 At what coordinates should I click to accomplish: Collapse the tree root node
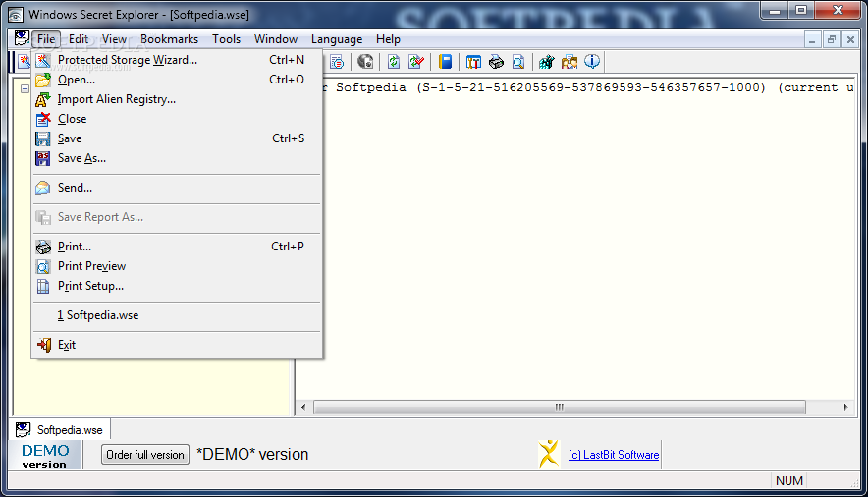coord(25,88)
